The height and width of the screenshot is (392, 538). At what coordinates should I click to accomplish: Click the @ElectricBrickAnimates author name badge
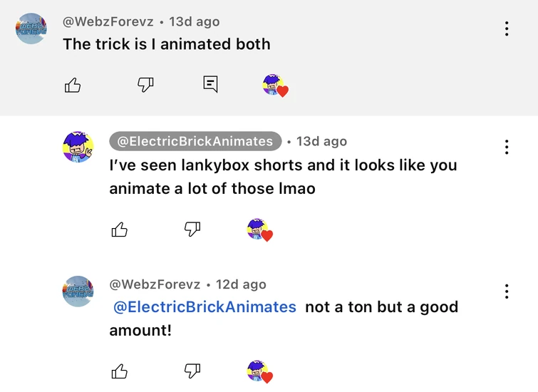(x=195, y=141)
